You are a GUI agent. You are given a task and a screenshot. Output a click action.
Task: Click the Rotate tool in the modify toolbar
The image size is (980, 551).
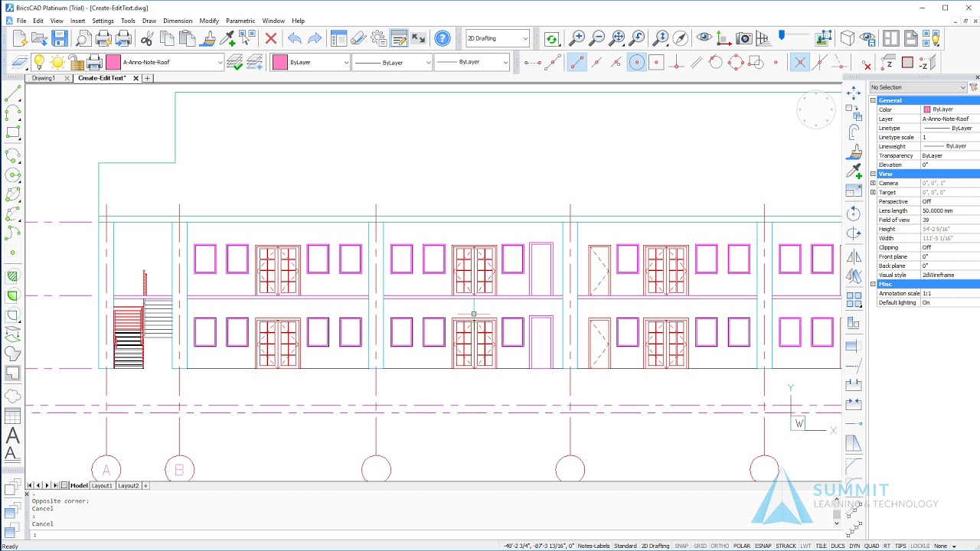[x=854, y=214]
